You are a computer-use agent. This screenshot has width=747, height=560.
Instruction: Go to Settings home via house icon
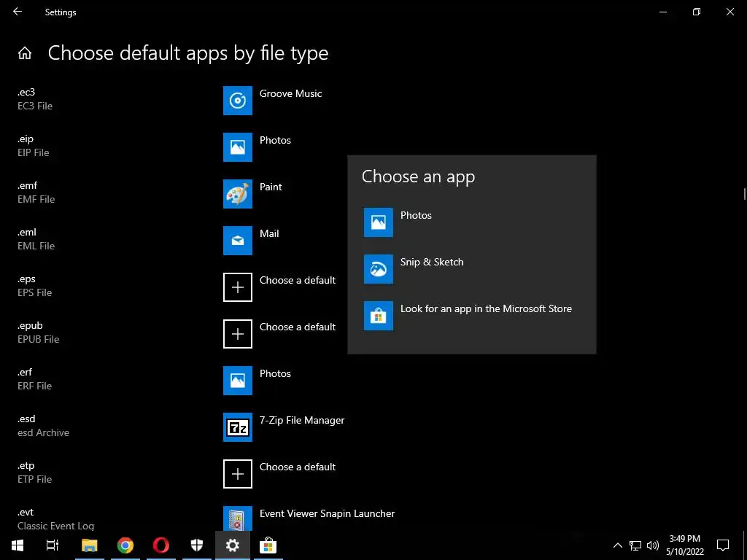click(x=25, y=53)
